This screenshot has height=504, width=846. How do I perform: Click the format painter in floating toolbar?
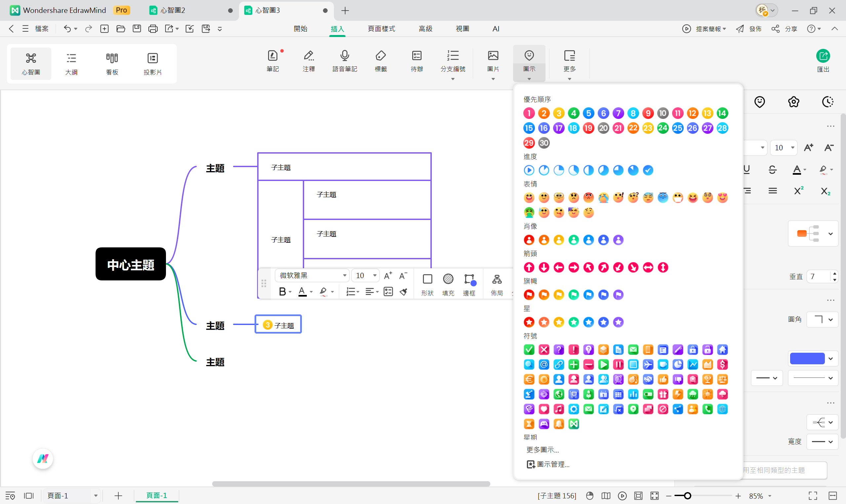point(403,292)
